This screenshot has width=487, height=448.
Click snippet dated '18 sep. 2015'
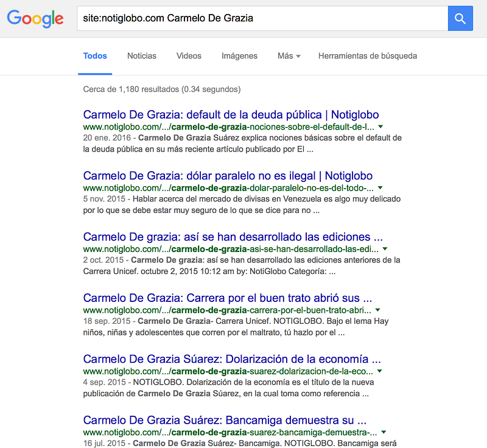pos(236,327)
